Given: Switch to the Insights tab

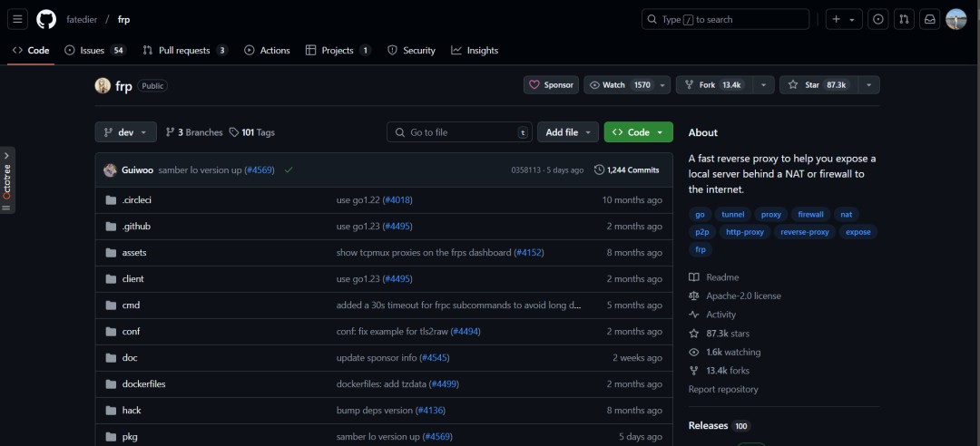Looking at the screenshot, I should coord(475,51).
